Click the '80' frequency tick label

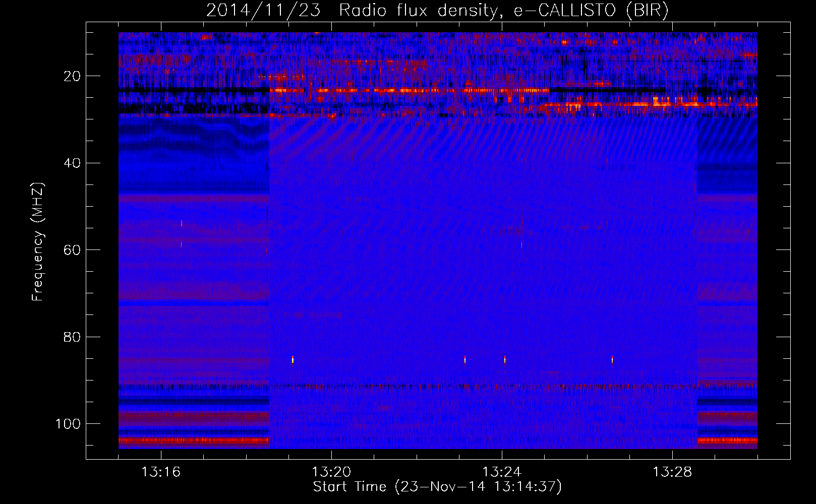73,337
